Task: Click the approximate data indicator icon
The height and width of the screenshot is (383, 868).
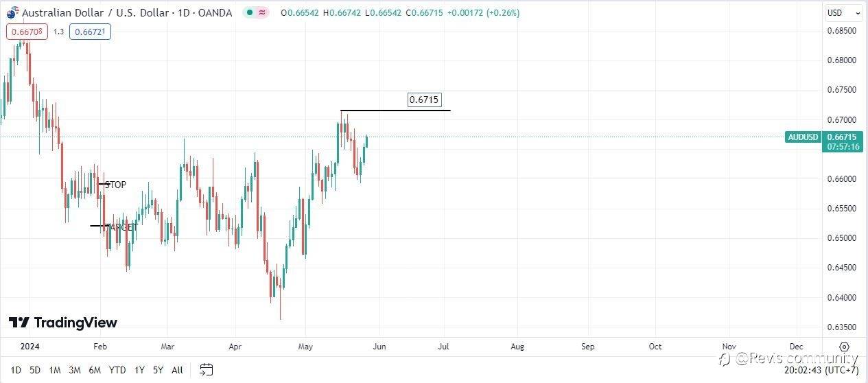Action: pyautogui.click(x=262, y=12)
